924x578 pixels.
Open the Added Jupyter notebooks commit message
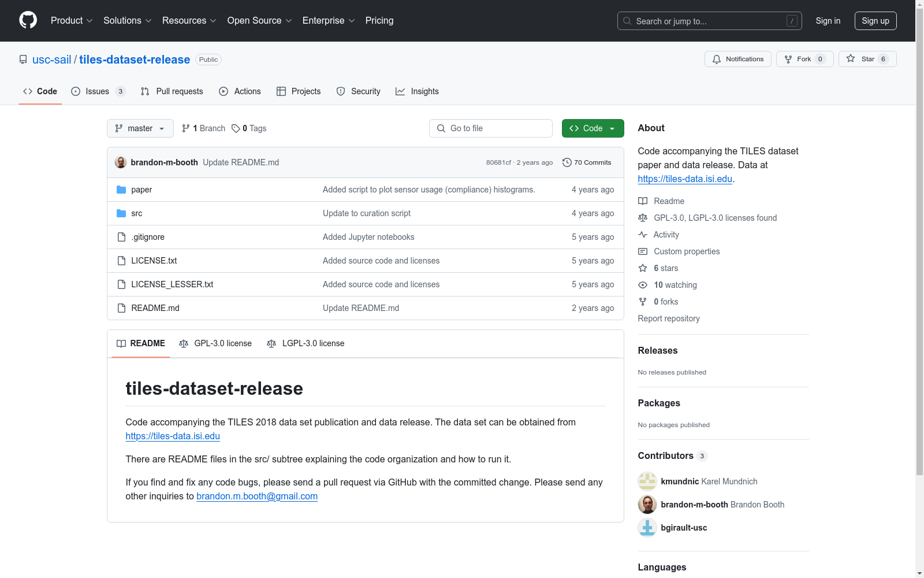(368, 237)
